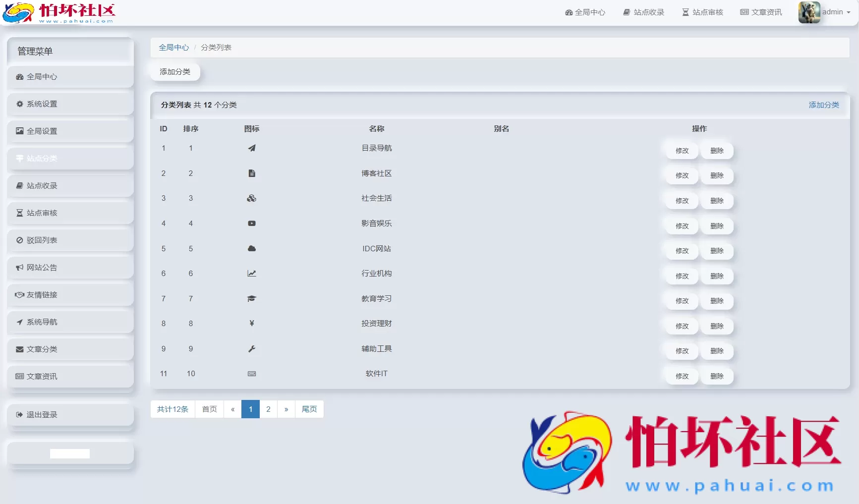Click the ¥ currency icon for 投资理财
The image size is (859, 504).
pyautogui.click(x=252, y=323)
